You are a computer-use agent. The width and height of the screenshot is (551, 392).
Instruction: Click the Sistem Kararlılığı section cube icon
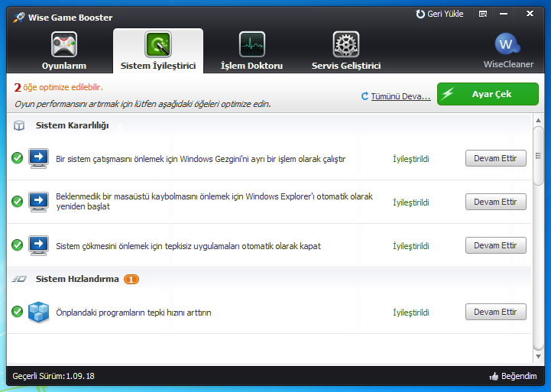tap(19, 125)
